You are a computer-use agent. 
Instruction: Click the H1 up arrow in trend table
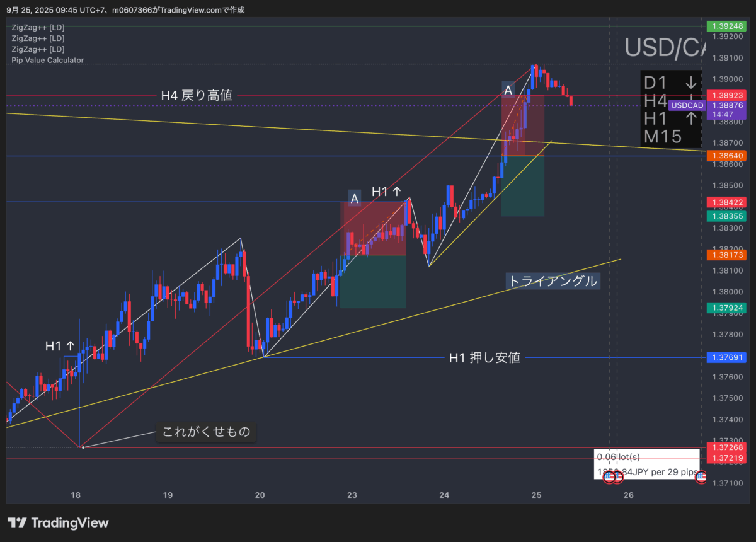click(x=691, y=118)
